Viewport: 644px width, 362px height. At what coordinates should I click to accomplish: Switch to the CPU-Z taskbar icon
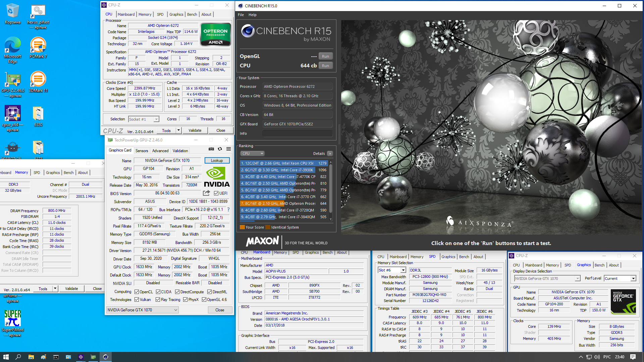[80, 357]
